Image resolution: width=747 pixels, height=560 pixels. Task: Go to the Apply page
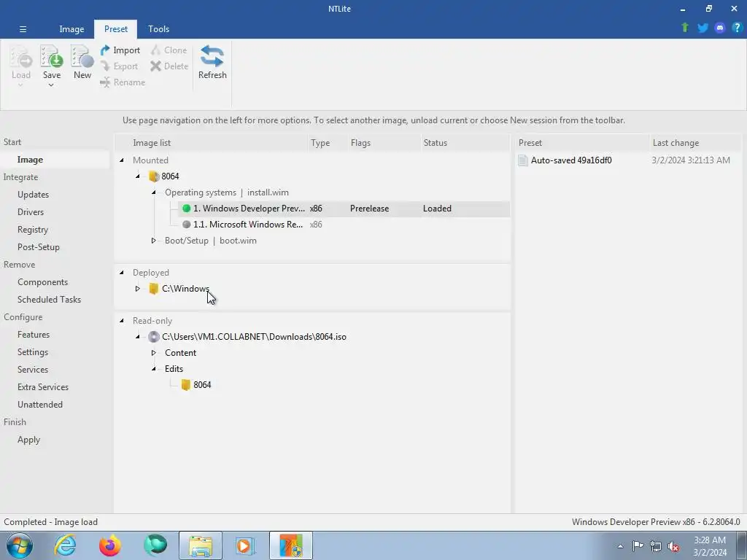28,440
